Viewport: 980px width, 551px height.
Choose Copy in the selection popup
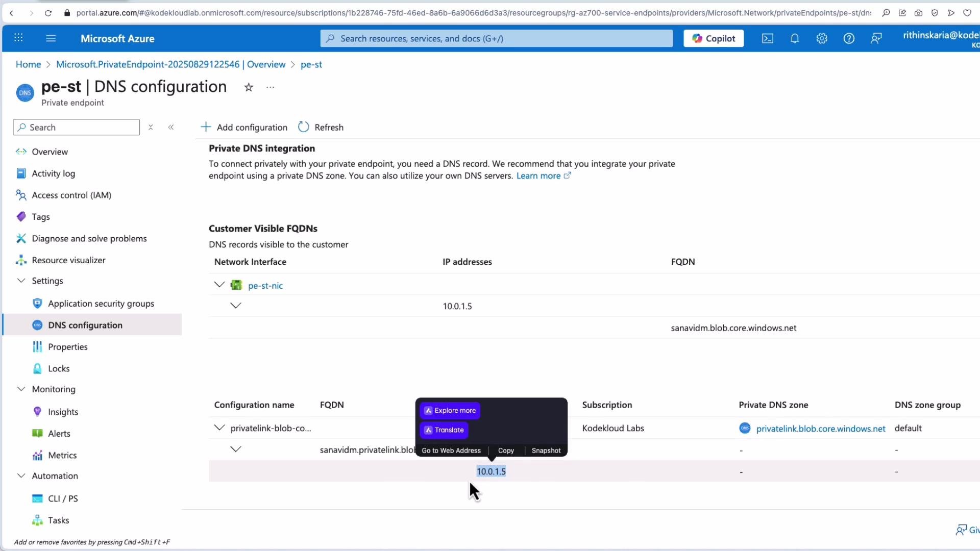[x=506, y=450]
